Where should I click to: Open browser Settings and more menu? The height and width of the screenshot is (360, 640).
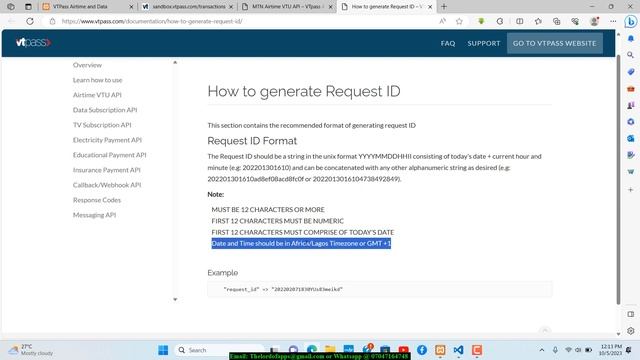point(613,21)
